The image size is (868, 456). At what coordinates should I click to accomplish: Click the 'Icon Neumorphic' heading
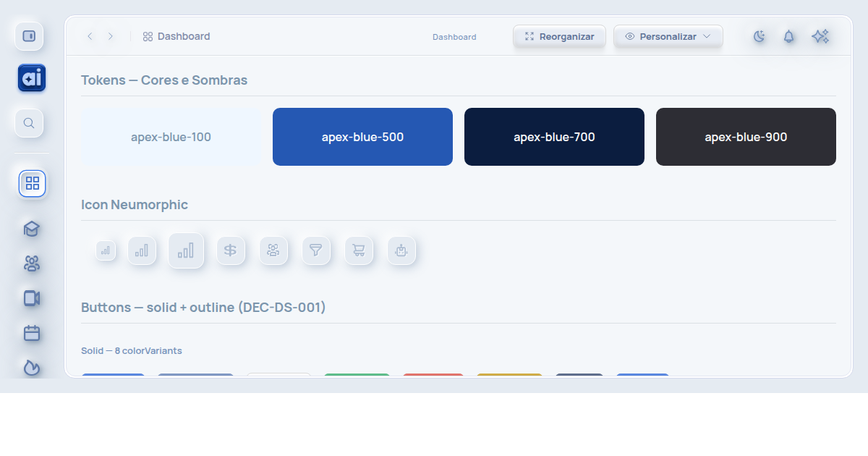135,205
